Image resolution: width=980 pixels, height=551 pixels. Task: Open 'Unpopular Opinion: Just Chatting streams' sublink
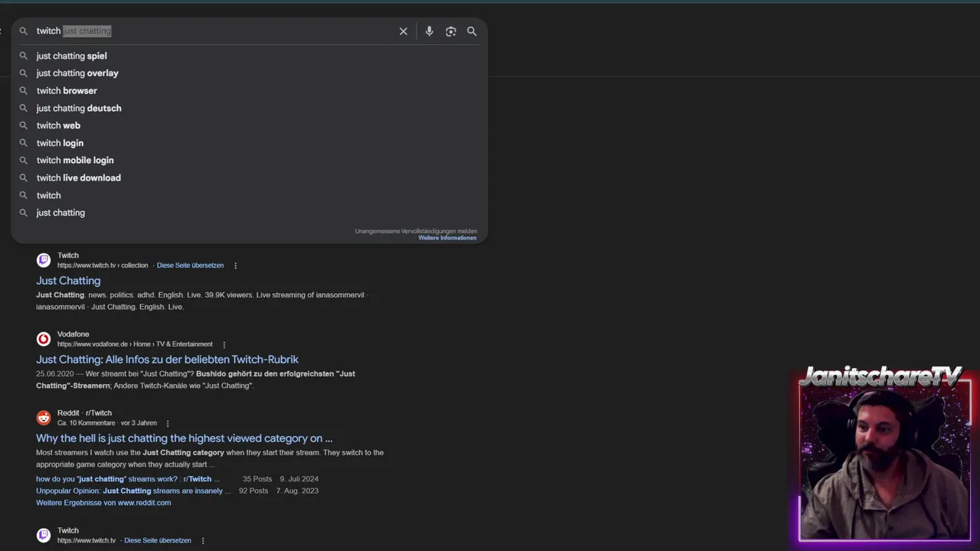click(x=133, y=491)
